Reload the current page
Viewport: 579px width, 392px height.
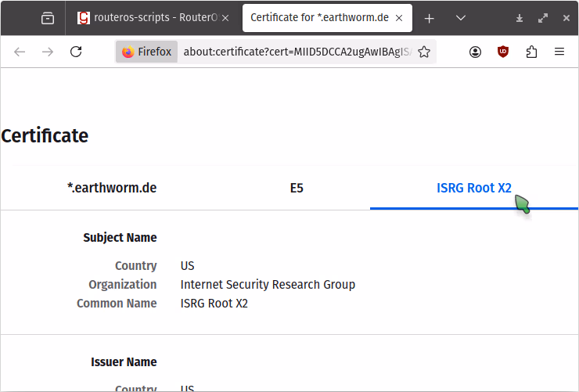point(76,52)
